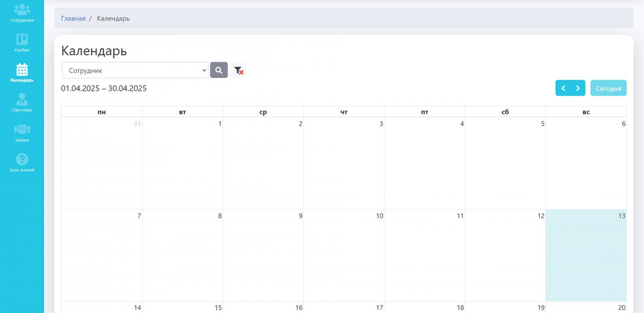Select day 15 in the calendar
Viewport: 644px width, 313px height.
(x=182, y=307)
